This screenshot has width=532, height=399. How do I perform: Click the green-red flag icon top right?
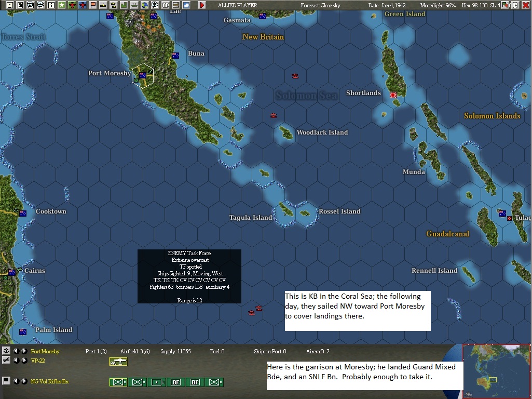(506, 5)
